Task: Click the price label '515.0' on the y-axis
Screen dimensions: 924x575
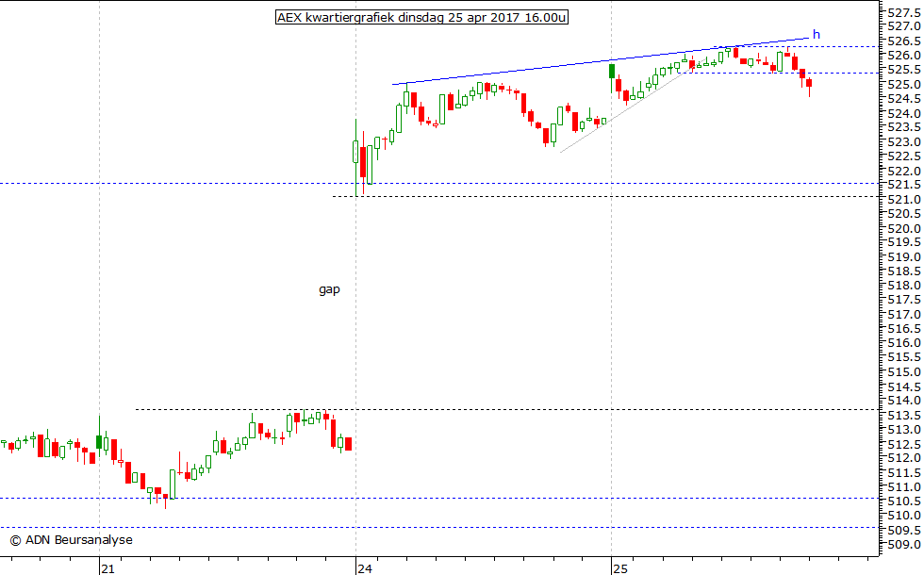Action: (903, 372)
